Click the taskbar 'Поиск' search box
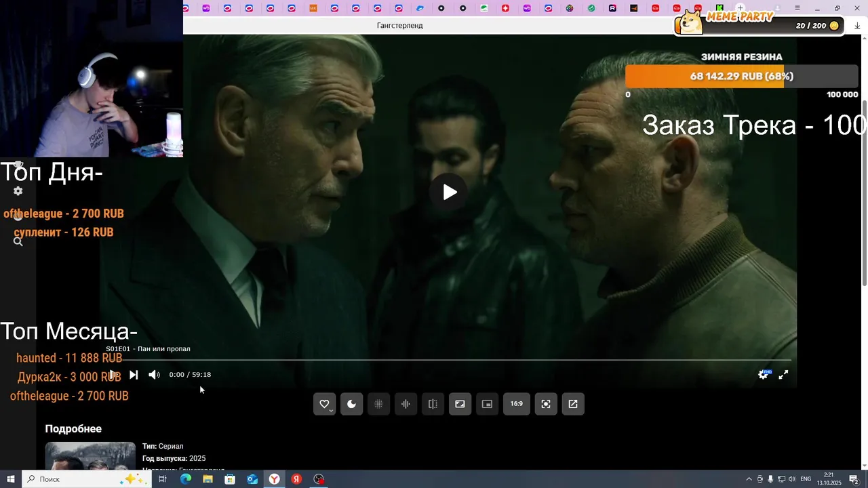 click(87, 479)
